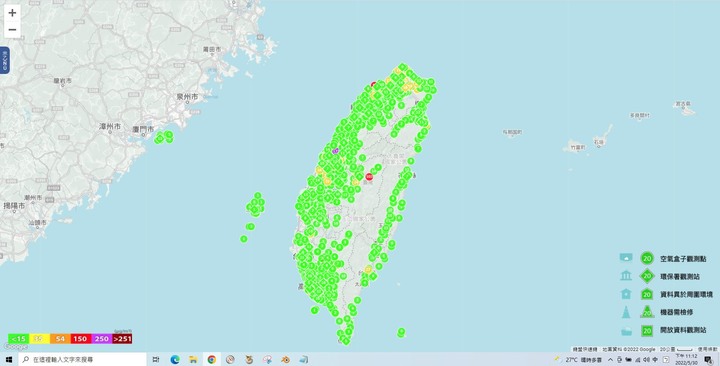The image size is (720, 366).
Task: Open the notification center icon
Action: tap(708, 360)
